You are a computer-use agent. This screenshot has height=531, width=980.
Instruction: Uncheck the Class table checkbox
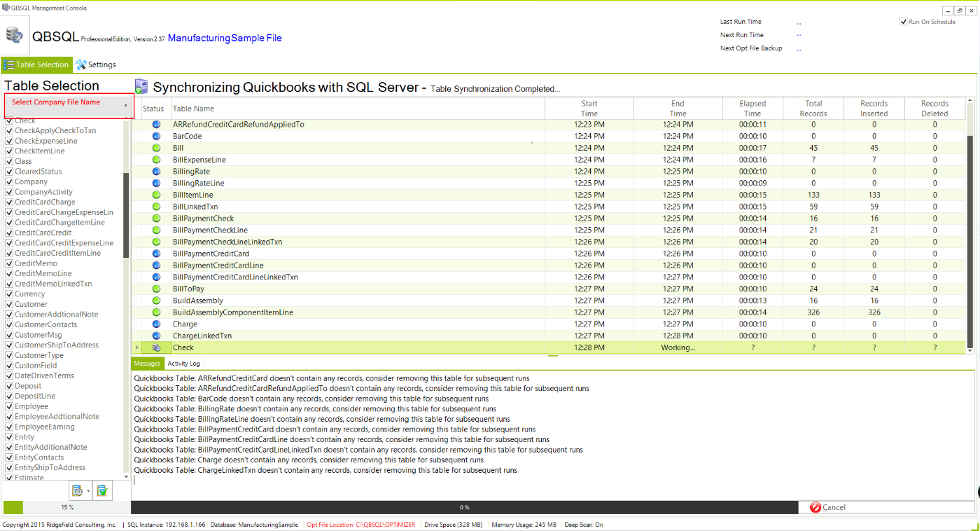(x=9, y=161)
